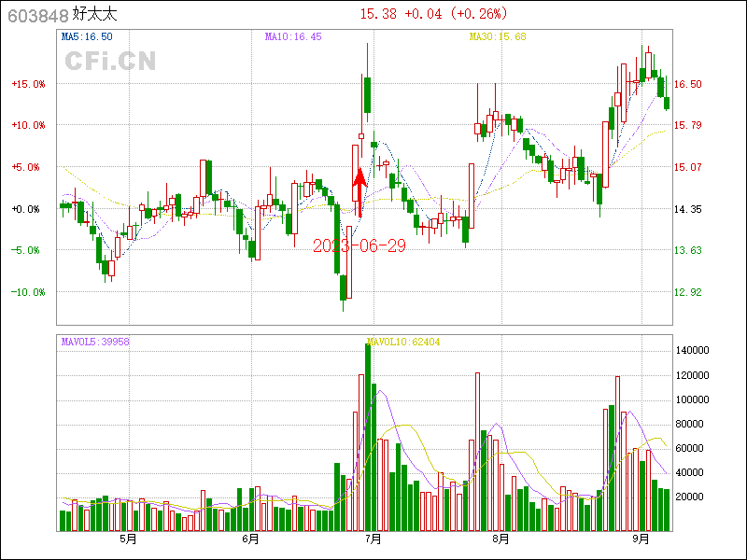Select the current price 15.38 readout
Image resolution: width=747 pixels, height=560 pixels.
378,14
